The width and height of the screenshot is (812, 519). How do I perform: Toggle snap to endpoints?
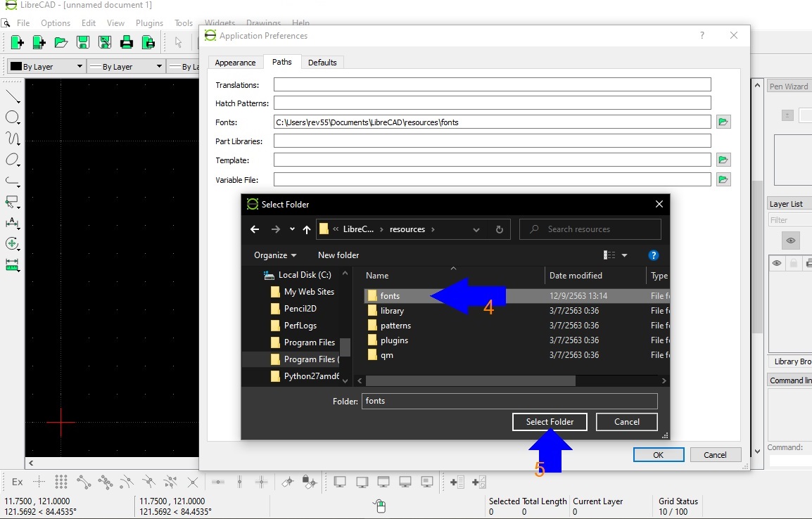[82, 482]
